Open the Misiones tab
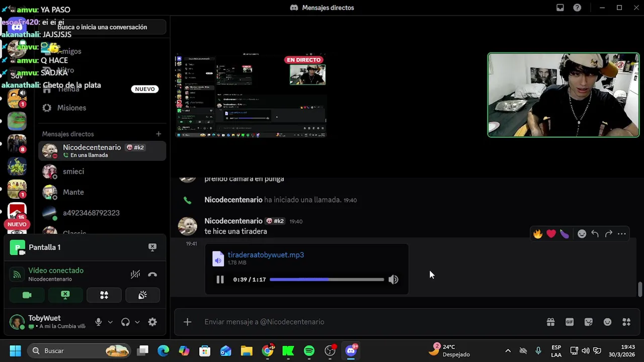This screenshot has width=644, height=362. (x=102, y=108)
